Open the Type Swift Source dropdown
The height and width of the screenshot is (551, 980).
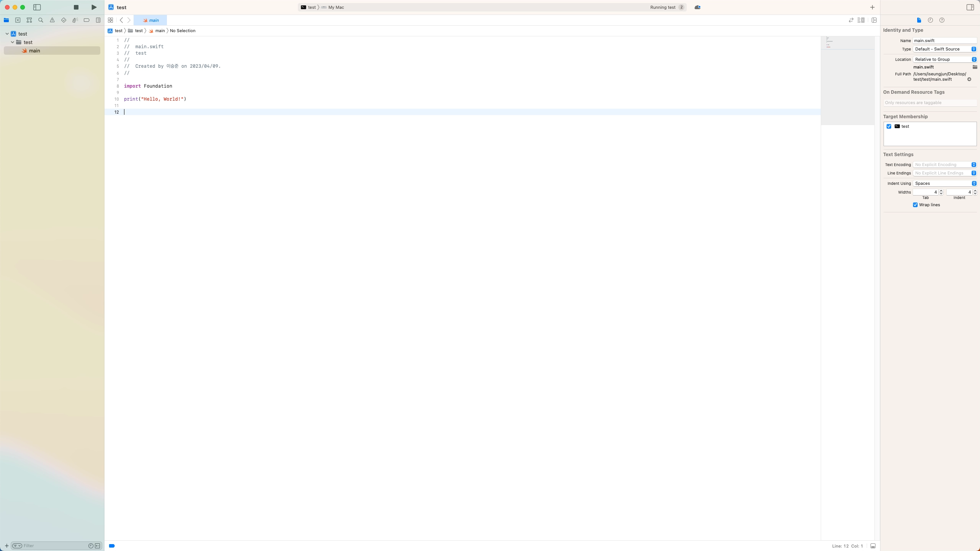(x=944, y=49)
